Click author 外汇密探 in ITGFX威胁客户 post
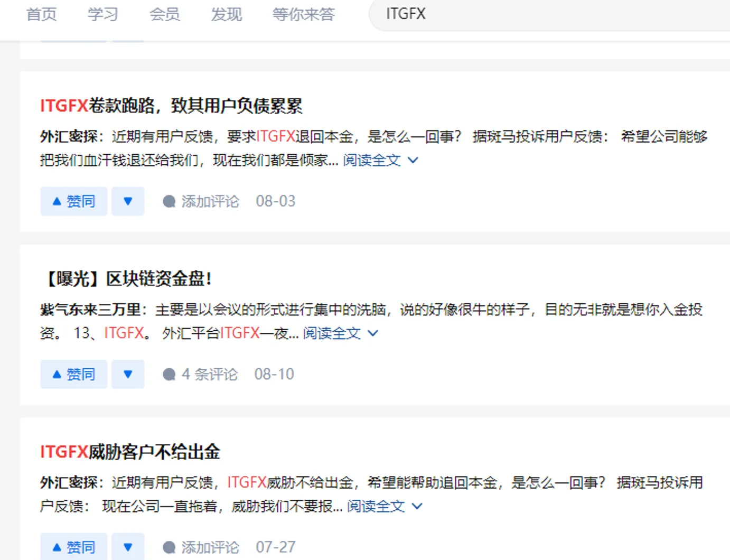The height and width of the screenshot is (560, 730). (69, 482)
